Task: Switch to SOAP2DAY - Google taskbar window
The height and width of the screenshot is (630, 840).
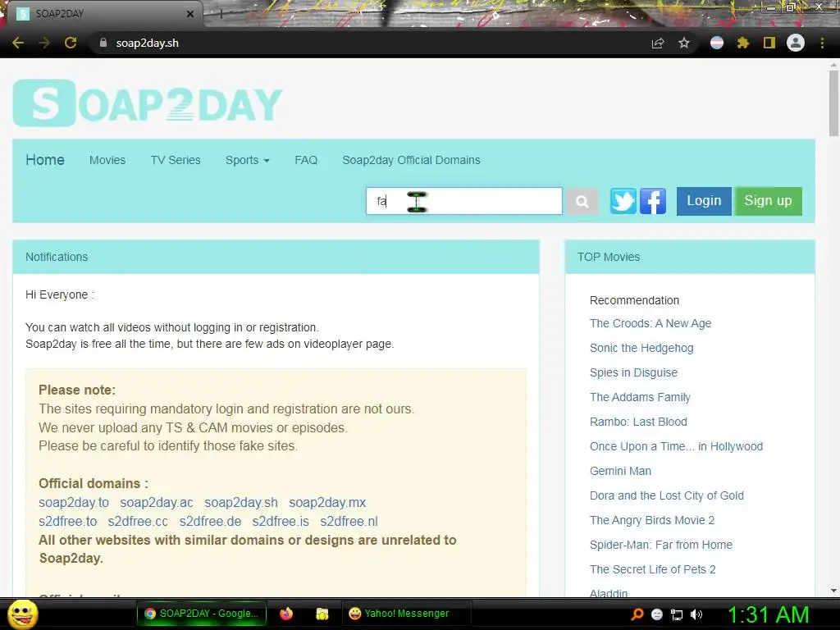Action: 202,614
